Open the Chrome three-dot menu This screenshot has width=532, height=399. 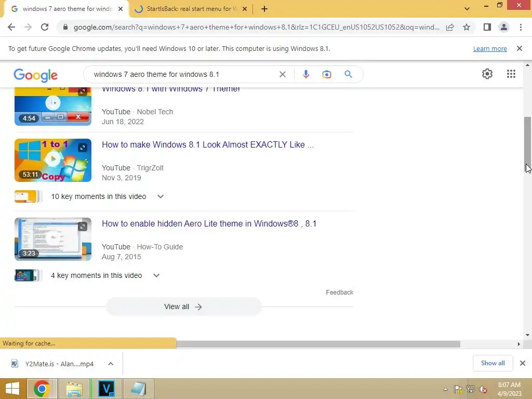(521, 27)
